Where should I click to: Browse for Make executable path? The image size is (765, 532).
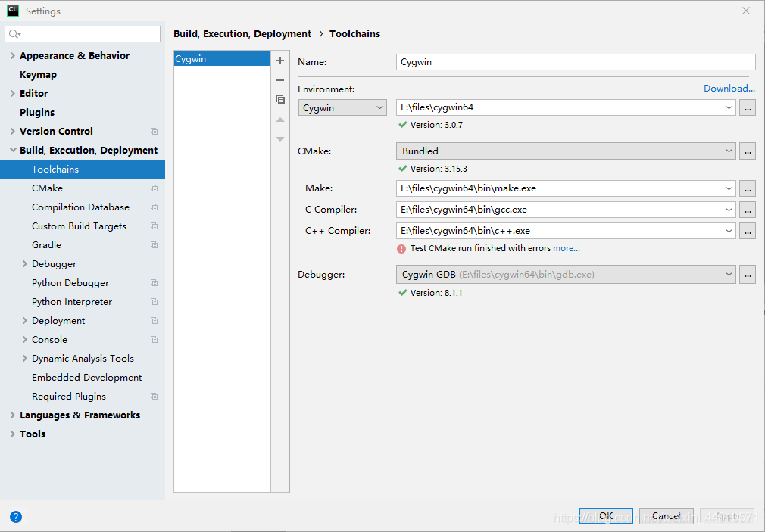(748, 188)
